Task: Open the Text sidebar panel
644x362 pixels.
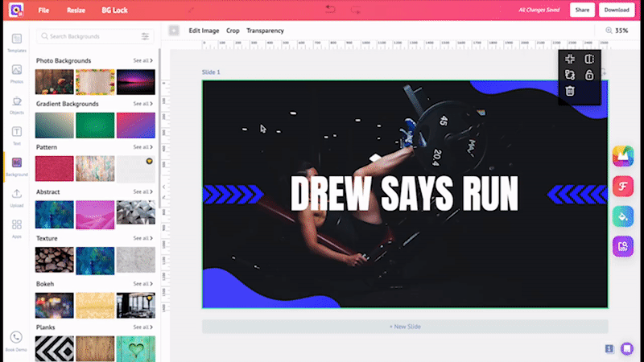Action: (x=16, y=136)
